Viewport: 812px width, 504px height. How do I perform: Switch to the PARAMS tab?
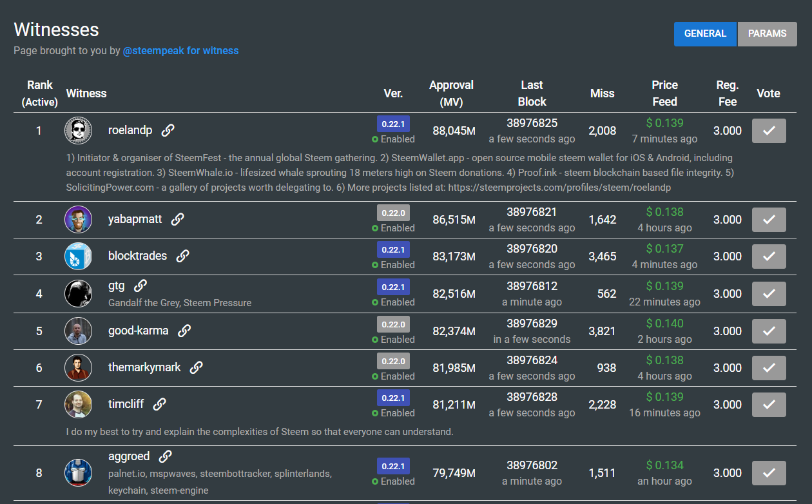tap(767, 34)
